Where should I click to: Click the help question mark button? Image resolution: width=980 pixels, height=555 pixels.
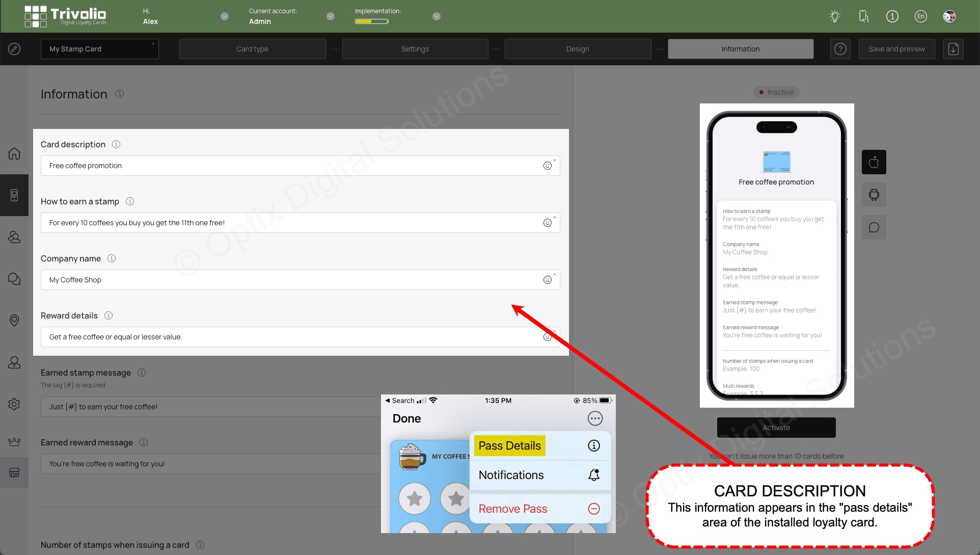pyautogui.click(x=840, y=49)
